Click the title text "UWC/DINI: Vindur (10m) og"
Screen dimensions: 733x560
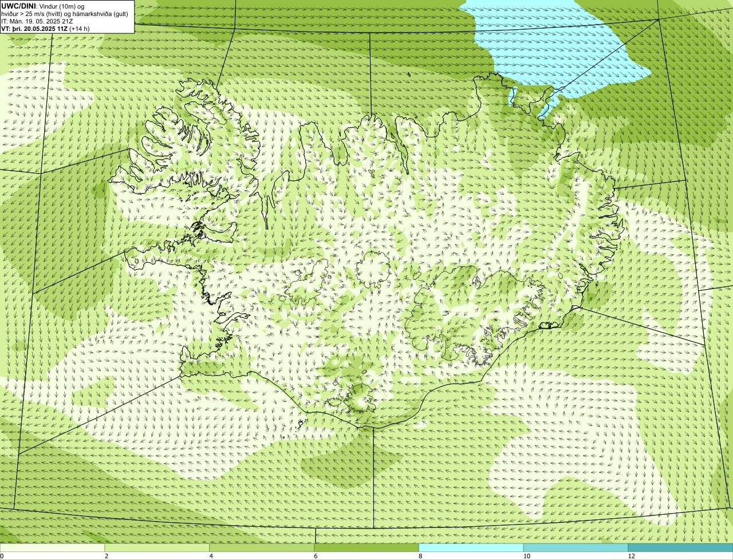coord(43,6)
